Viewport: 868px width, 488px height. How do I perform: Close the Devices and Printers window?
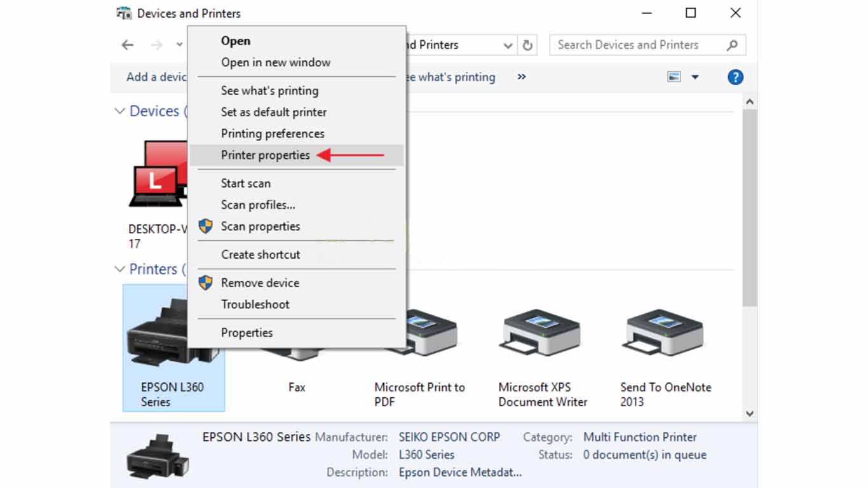pyautogui.click(x=735, y=13)
